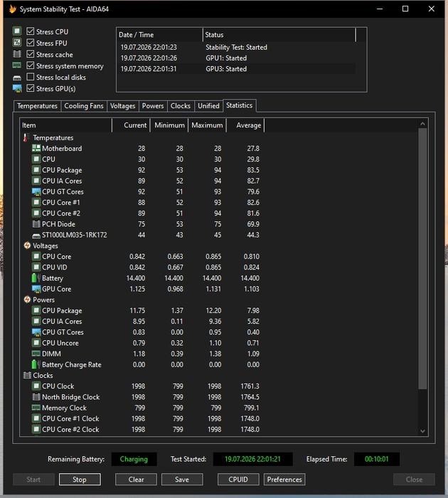This screenshot has height=498, width=448.
Task: Select the 'Stability Test: Started' log entry
Action: tap(236, 48)
